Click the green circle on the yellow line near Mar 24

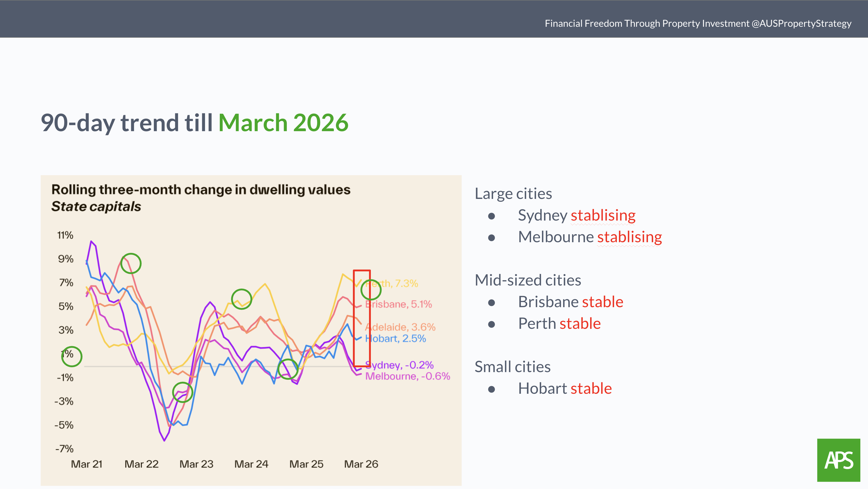[x=242, y=299]
